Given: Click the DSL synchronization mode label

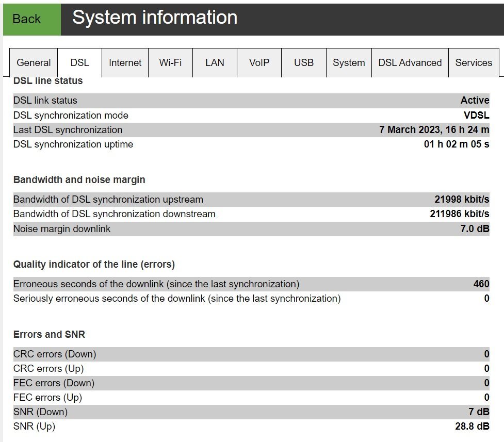Looking at the screenshot, I should pos(71,115).
